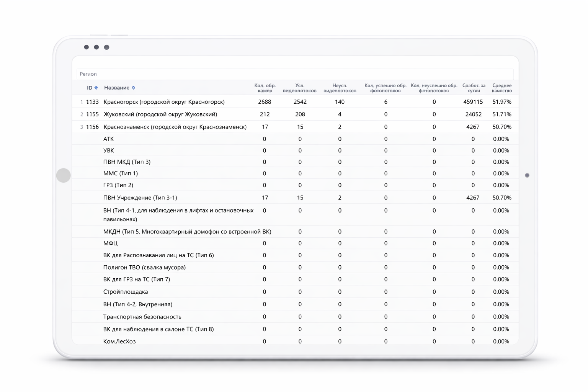Click the Сработ. за сутки column header
This screenshot has width=588, height=392.
[474, 88]
